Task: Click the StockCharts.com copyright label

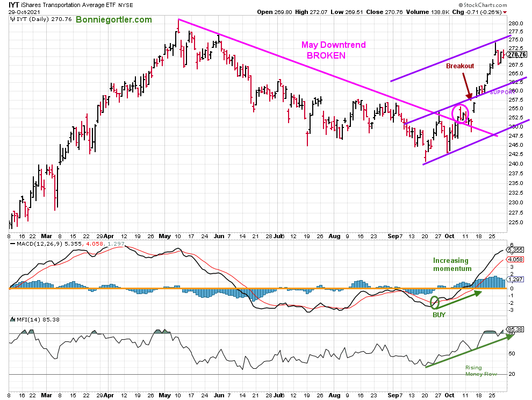Action: (483, 5)
